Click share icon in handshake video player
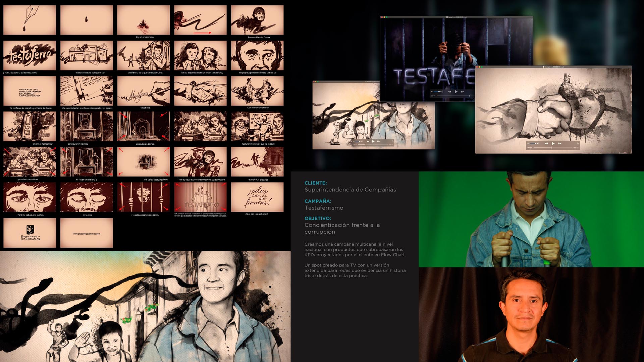The width and height of the screenshot is (644, 362). 578,143
